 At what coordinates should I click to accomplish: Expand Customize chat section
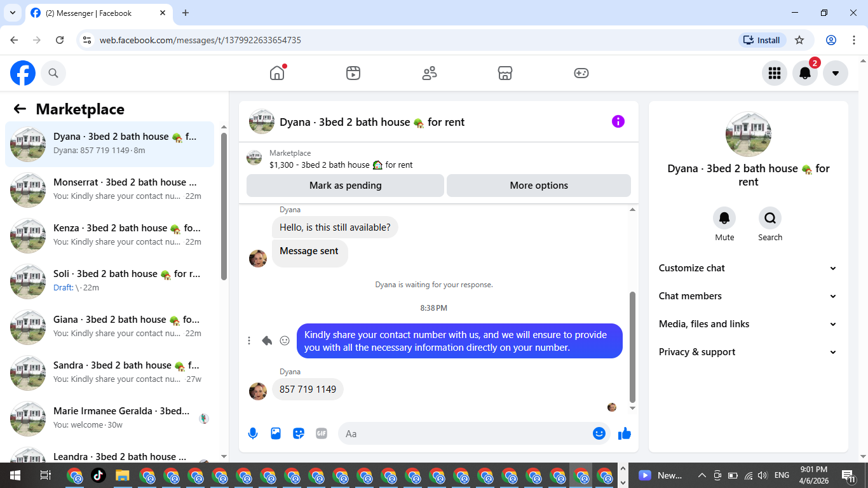coord(748,268)
